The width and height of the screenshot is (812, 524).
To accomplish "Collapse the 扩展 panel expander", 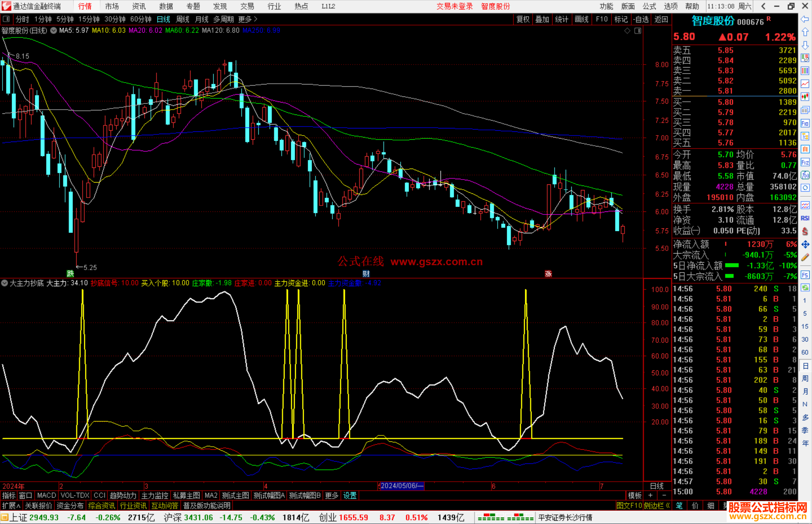I will 11,506.
